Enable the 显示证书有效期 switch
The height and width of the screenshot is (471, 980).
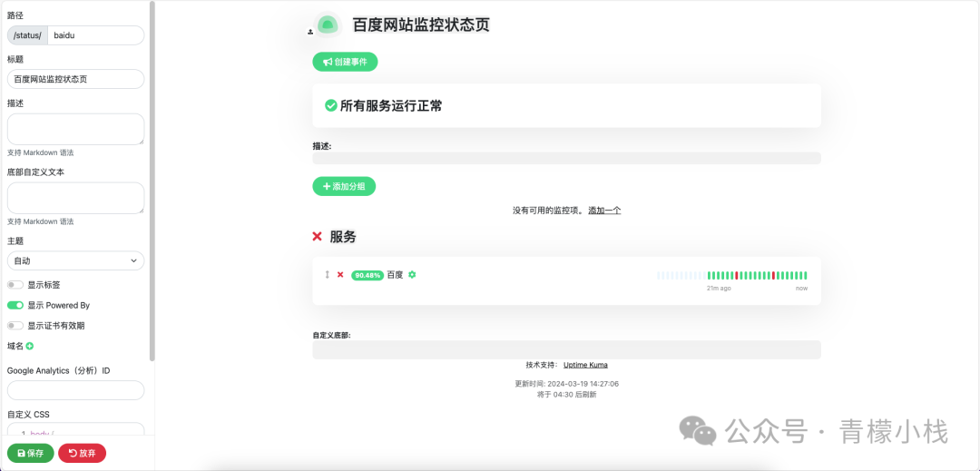(x=15, y=326)
